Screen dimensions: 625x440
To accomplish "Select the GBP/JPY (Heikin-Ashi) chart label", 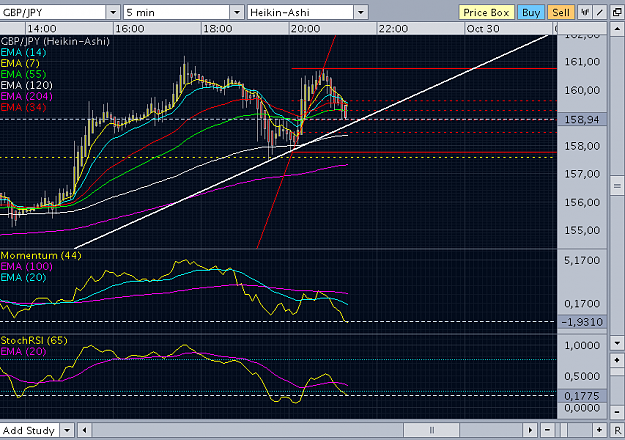I will [x=55, y=41].
